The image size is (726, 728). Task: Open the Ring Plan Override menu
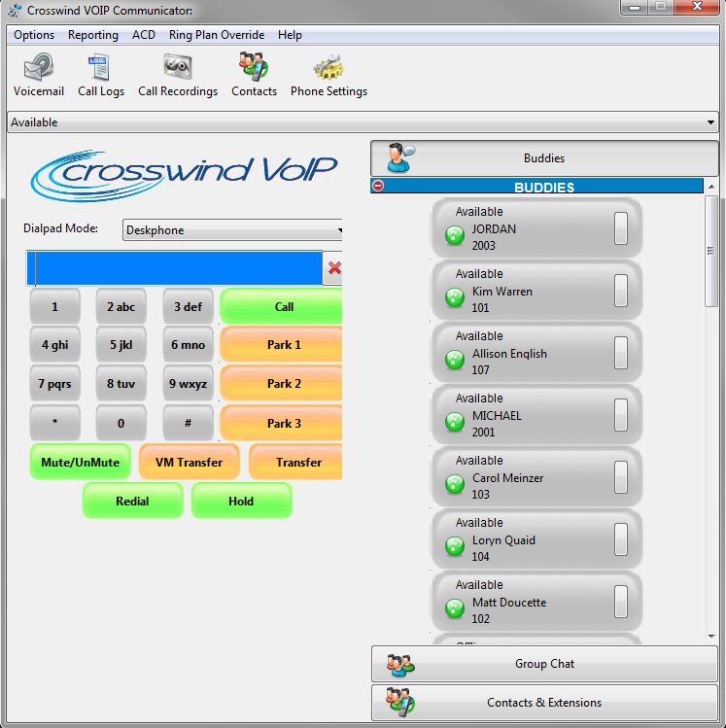(216, 35)
